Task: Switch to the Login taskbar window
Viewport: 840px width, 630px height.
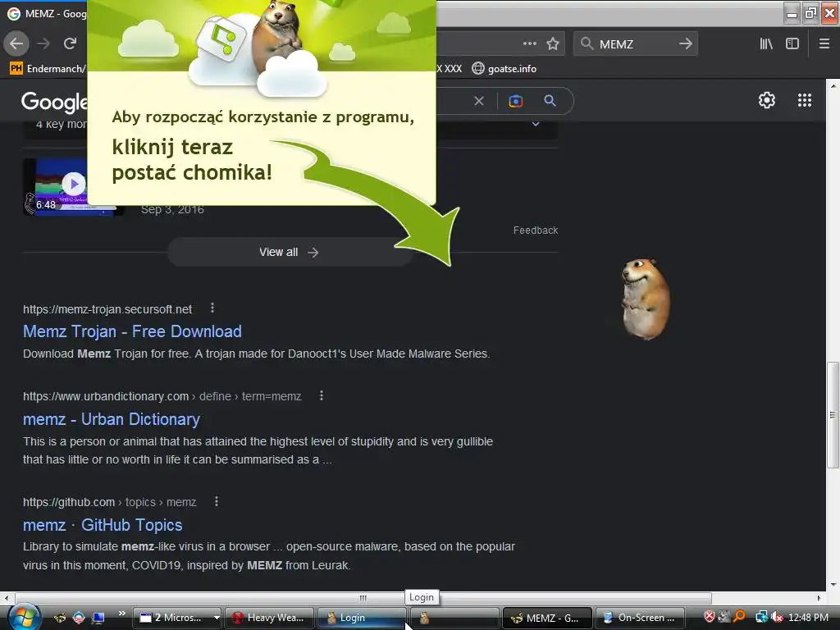Action: click(362, 618)
